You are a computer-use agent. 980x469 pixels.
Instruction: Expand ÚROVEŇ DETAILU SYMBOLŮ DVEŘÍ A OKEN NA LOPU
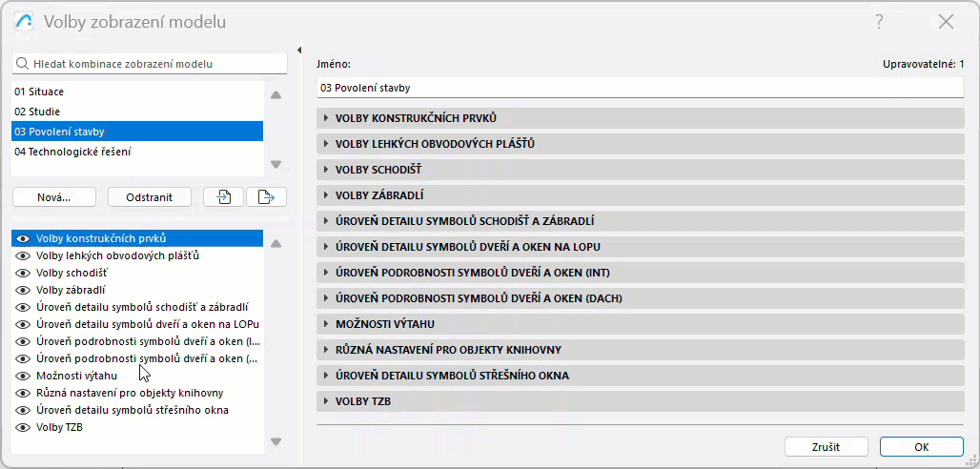tap(641, 247)
